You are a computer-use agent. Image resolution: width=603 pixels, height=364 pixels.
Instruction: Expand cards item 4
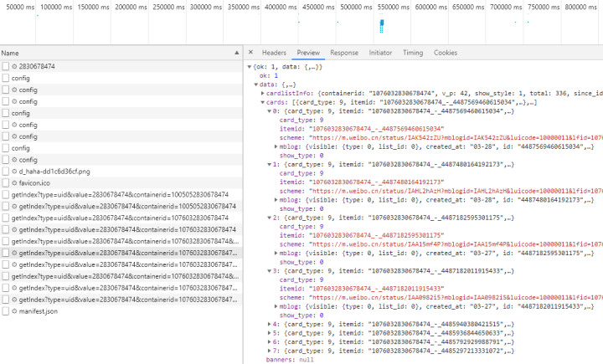269,324
